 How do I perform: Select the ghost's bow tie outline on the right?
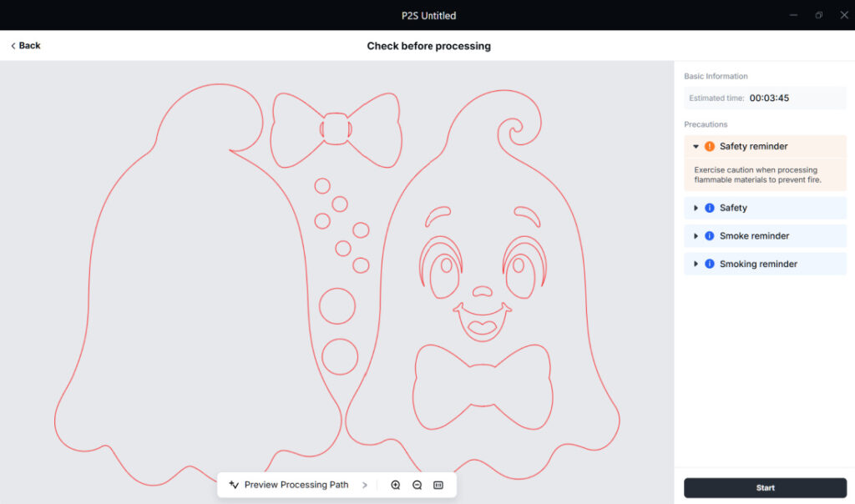482,387
